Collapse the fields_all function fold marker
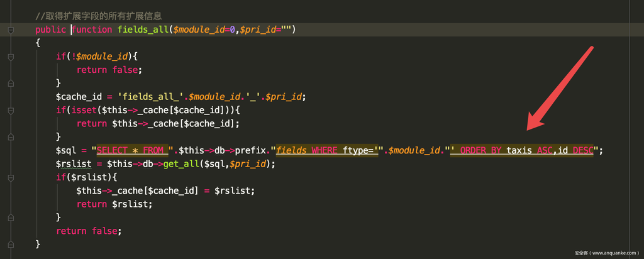 (11, 30)
